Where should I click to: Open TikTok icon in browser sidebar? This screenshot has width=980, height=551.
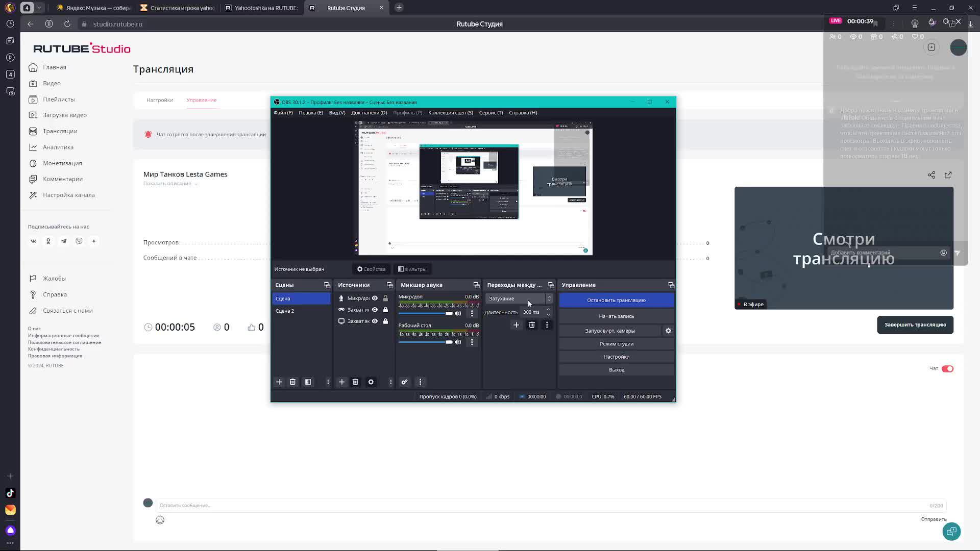click(x=10, y=493)
